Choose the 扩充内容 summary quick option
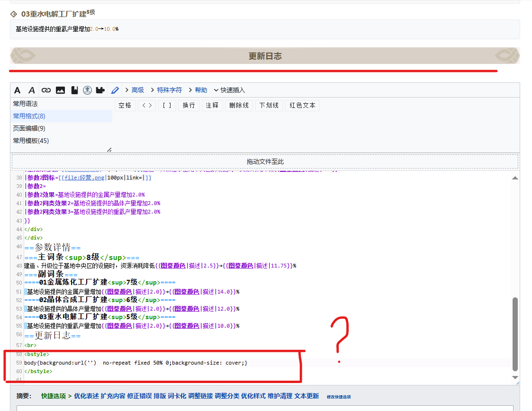Screen dimensions: 532x411 point(113,396)
